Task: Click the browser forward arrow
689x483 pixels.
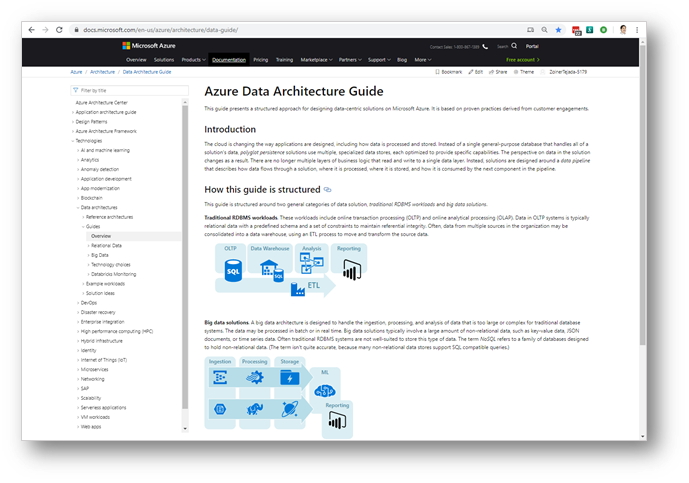Action: point(45,30)
